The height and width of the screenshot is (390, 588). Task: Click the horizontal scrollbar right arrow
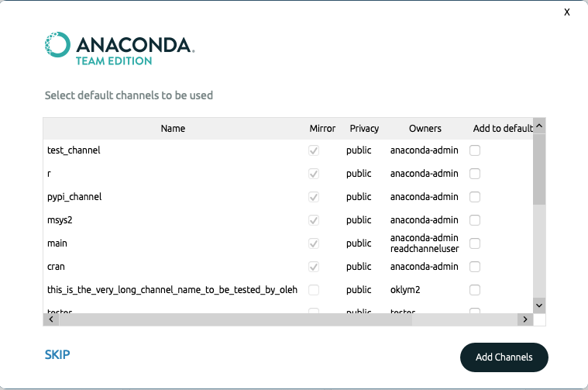[525, 319]
